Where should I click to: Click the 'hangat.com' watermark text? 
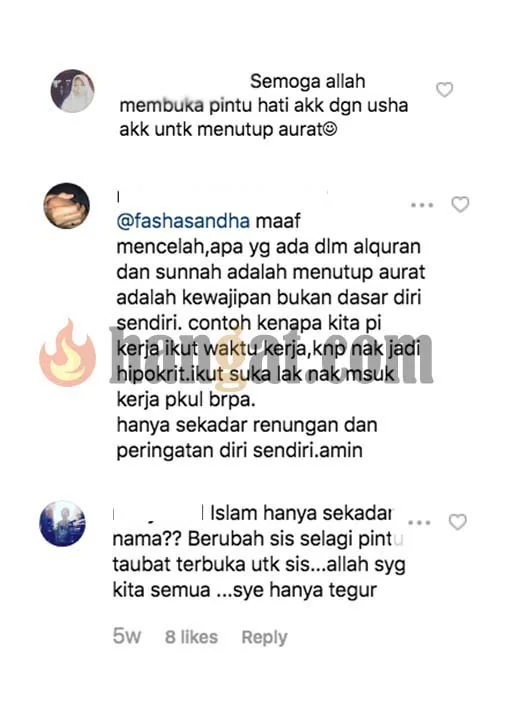pyautogui.click(x=271, y=355)
